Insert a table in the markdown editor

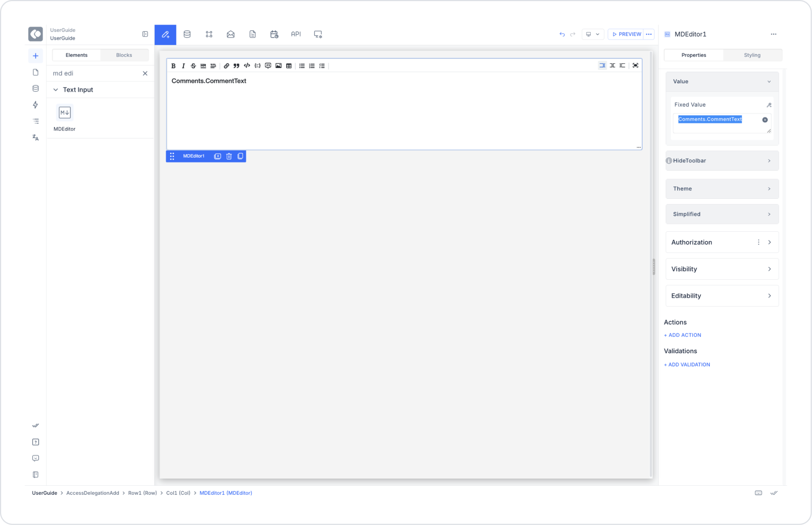(289, 66)
